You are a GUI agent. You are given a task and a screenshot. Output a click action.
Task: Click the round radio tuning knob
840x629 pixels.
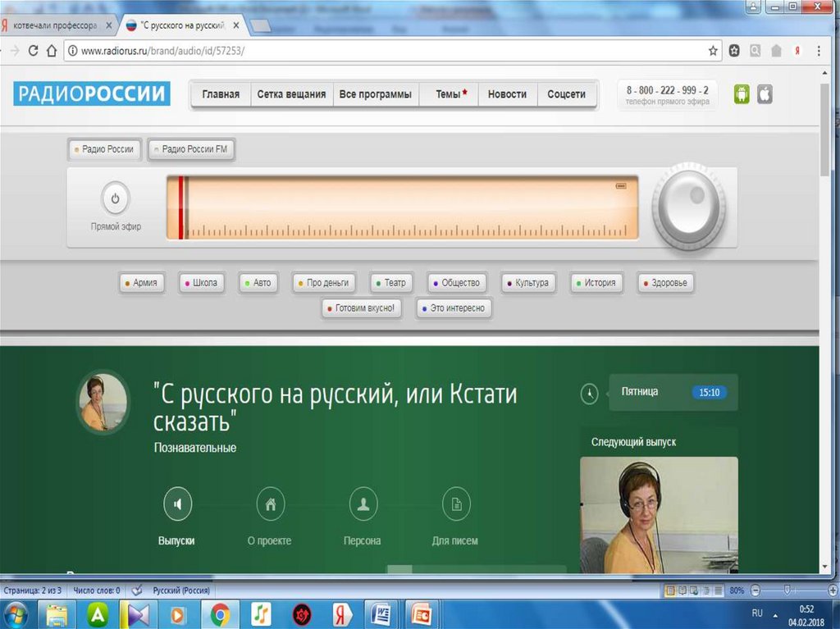689,207
